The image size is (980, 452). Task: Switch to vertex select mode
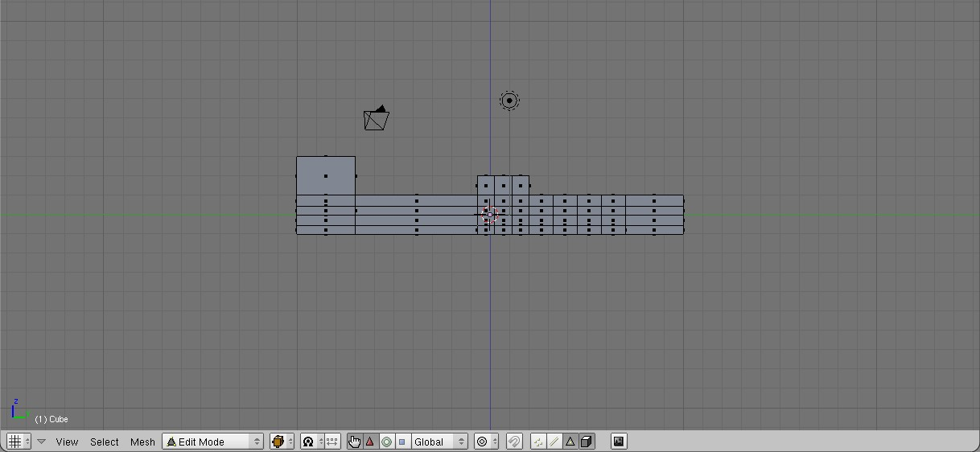click(537, 442)
